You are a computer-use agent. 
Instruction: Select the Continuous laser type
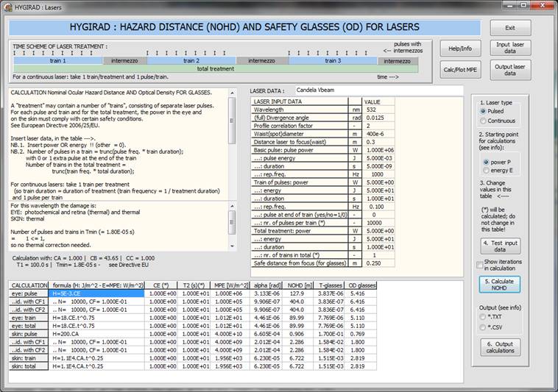pyautogui.click(x=483, y=121)
